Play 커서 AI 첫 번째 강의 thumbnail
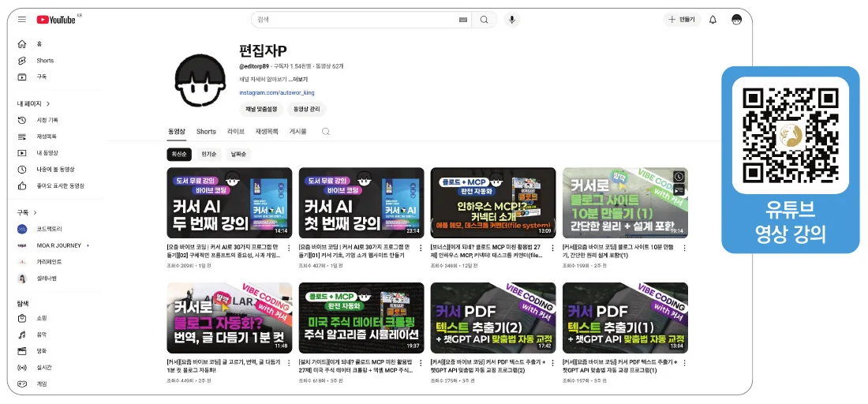Viewport: 868px width, 404px height. [x=361, y=203]
